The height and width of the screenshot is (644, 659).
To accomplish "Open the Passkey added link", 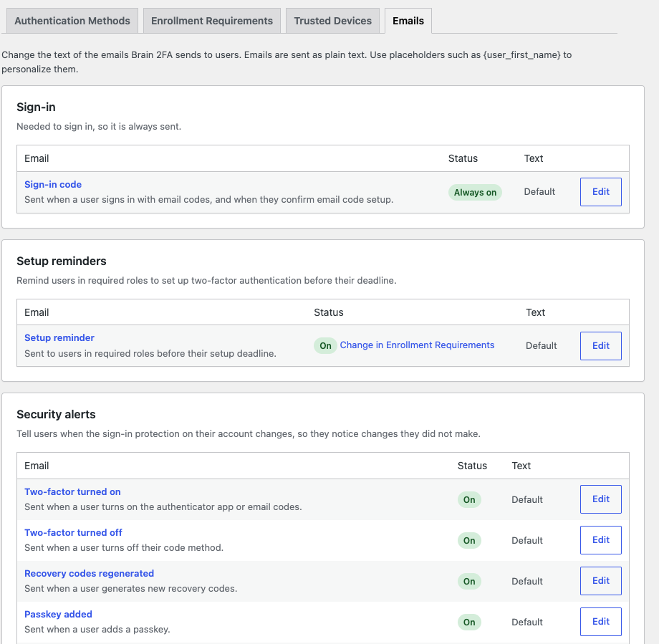I will [58, 614].
